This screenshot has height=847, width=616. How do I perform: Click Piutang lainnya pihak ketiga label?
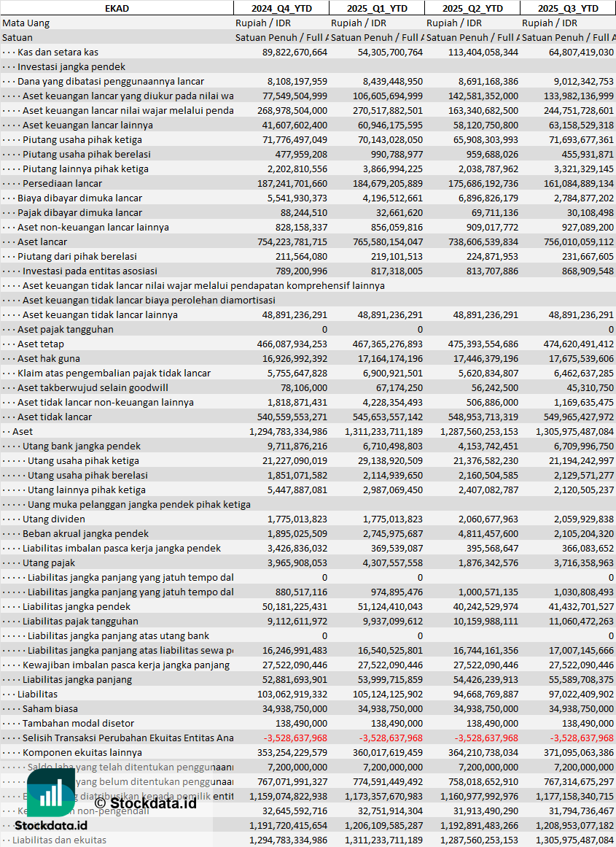(x=85, y=169)
